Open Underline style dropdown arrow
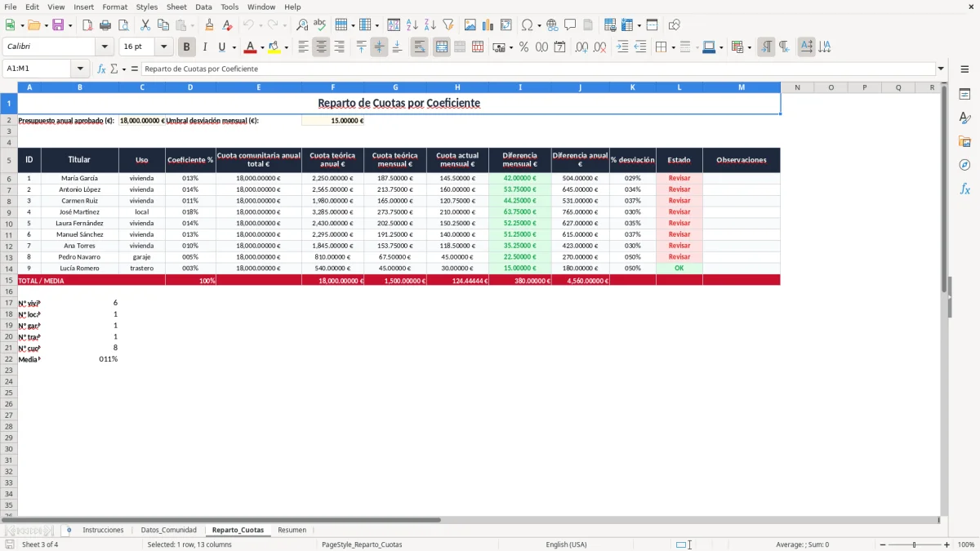This screenshot has height=551, width=980. (234, 47)
